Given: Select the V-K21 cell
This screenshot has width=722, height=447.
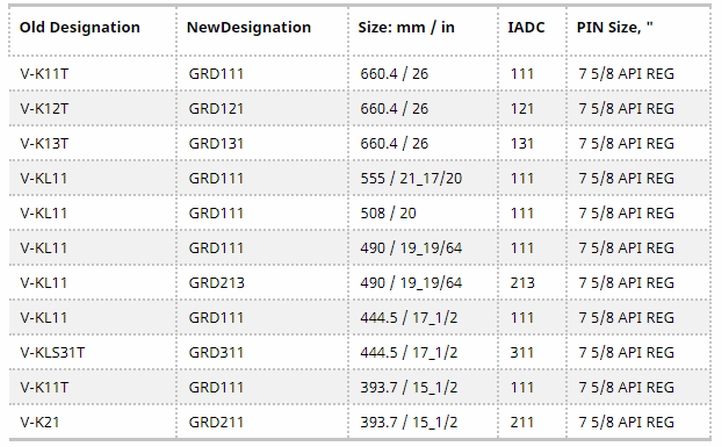Looking at the screenshot, I should (x=40, y=423).
